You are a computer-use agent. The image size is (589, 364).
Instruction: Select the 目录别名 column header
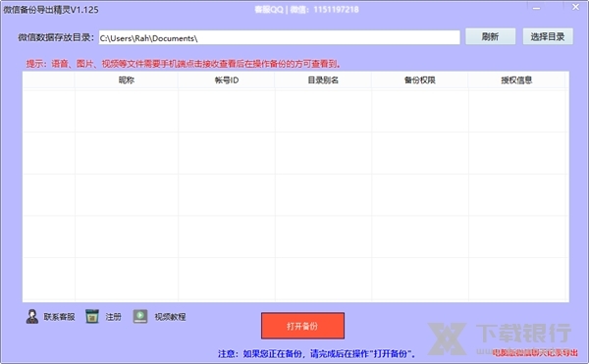323,79
